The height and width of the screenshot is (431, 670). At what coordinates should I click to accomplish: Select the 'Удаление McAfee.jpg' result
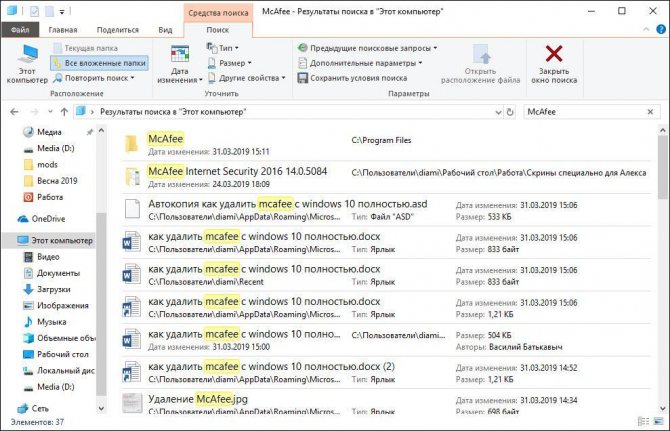click(387, 402)
